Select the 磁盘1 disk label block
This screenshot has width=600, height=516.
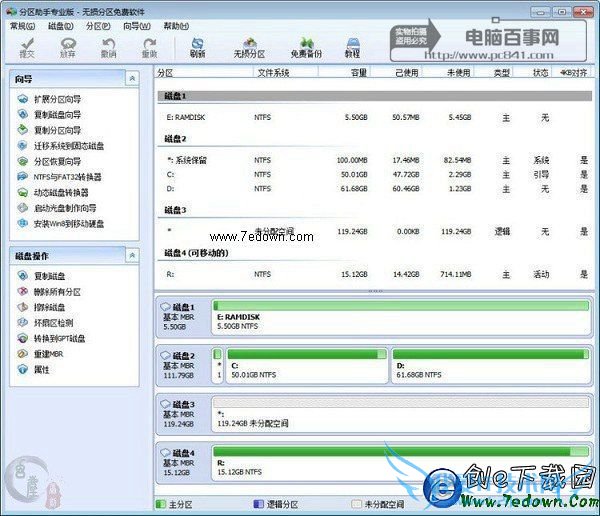coord(183,317)
